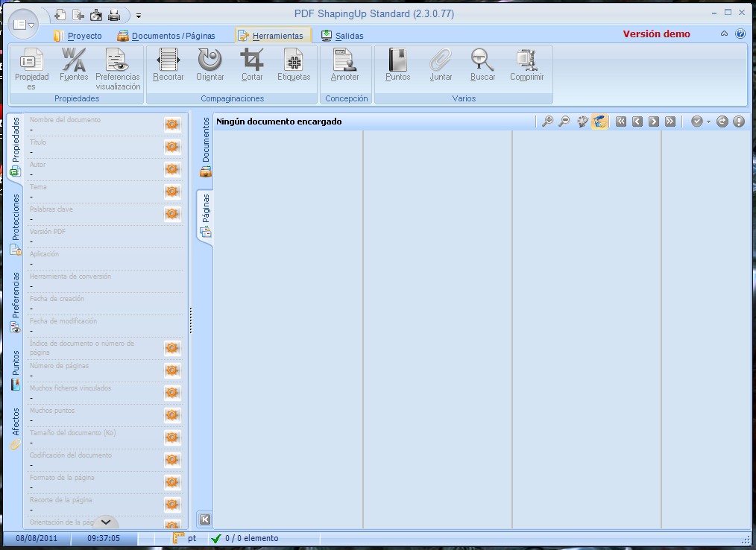Open the Preferencias vertical side tab

point(15,303)
